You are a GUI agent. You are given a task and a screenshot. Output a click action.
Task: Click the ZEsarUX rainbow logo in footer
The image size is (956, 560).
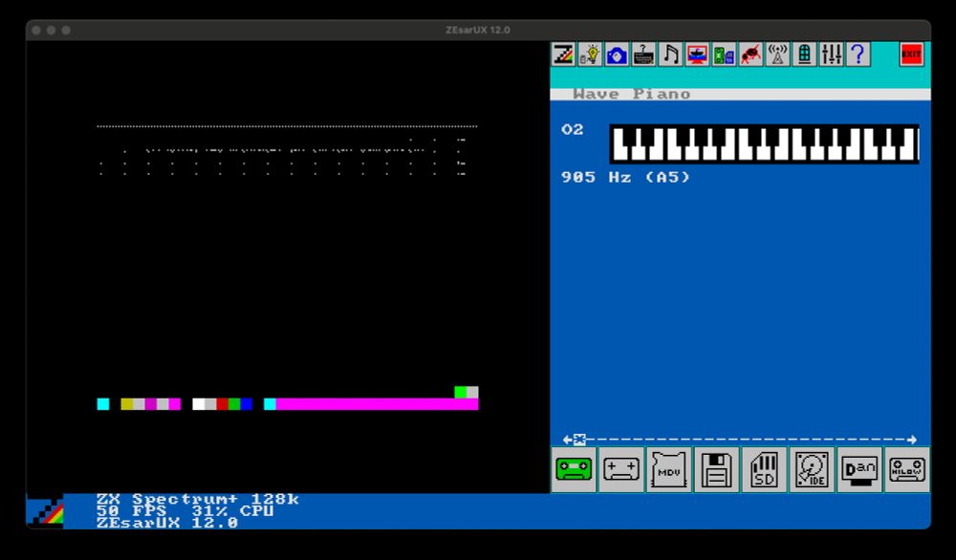[45, 511]
